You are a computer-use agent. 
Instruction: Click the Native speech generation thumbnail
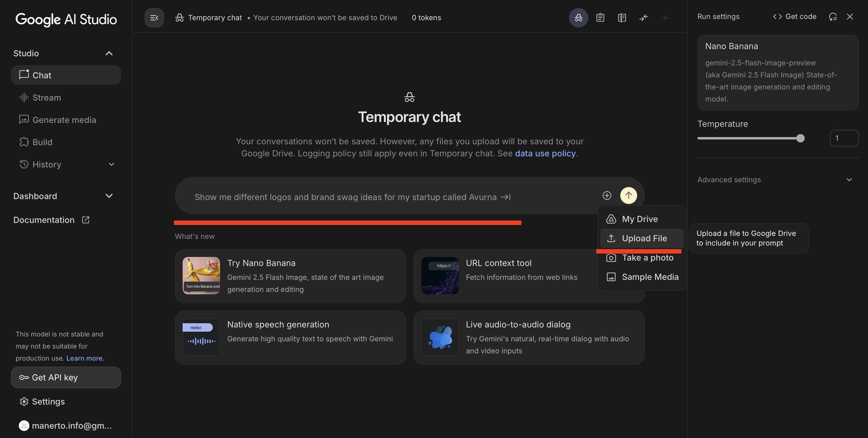[201, 337]
